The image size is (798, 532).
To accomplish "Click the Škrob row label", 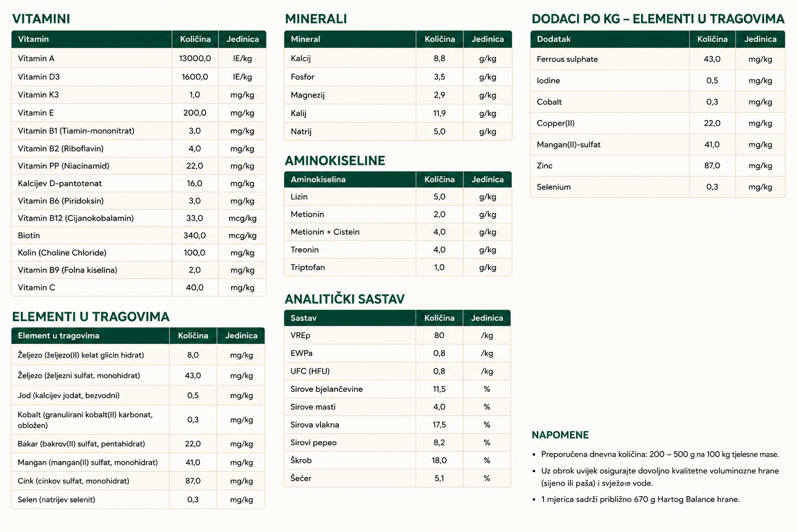I will (301, 460).
